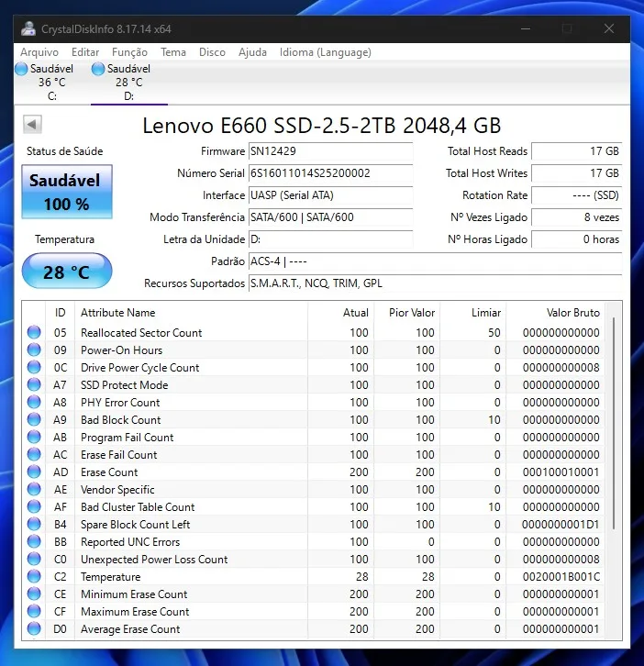The height and width of the screenshot is (666, 644).
Task: Select the Unexpected Power Loss Count attribute name
Action: (154, 560)
